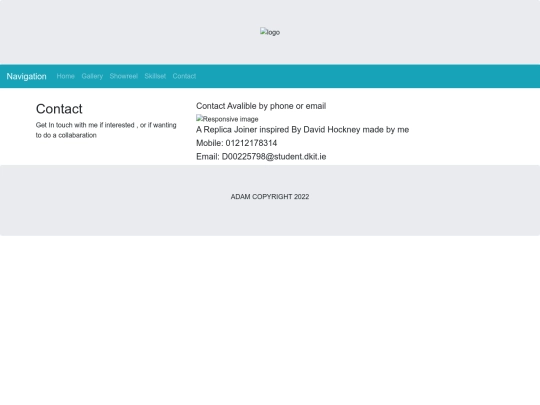Click the David Hockney replica joiner caption
Image resolution: width=540 pixels, height=405 pixels.
tap(302, 130)
